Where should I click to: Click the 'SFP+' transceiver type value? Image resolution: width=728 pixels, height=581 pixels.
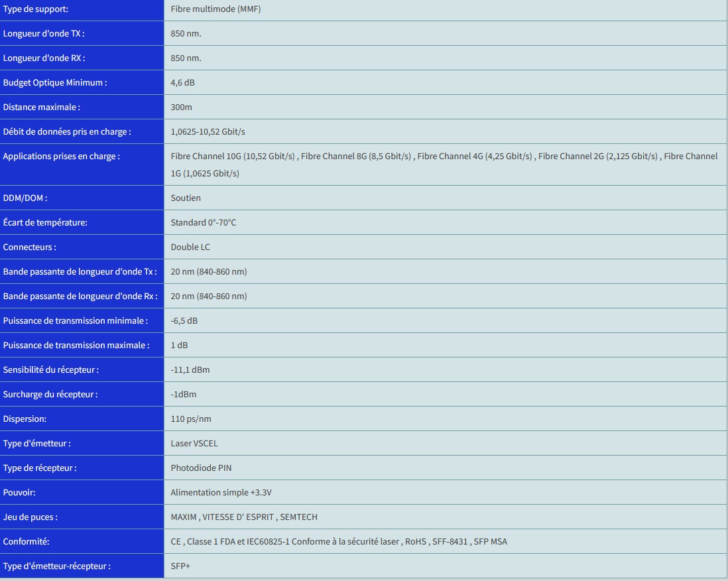(180, 566)
